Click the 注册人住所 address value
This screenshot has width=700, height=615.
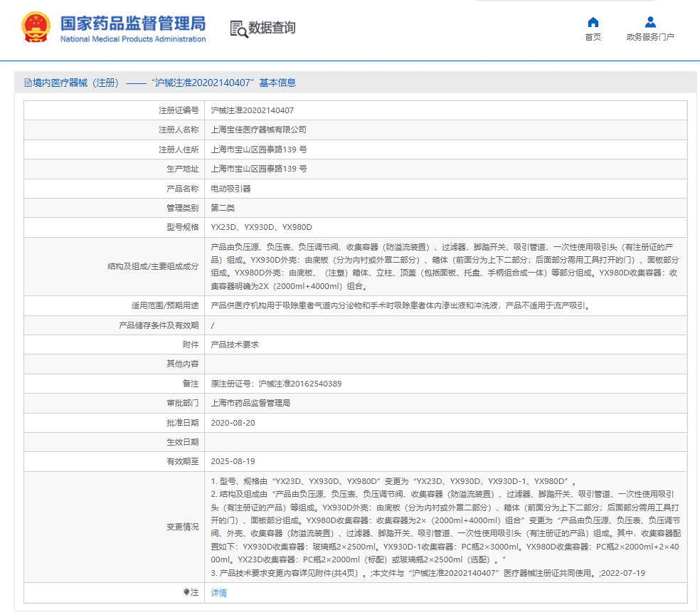pos(259,149)
